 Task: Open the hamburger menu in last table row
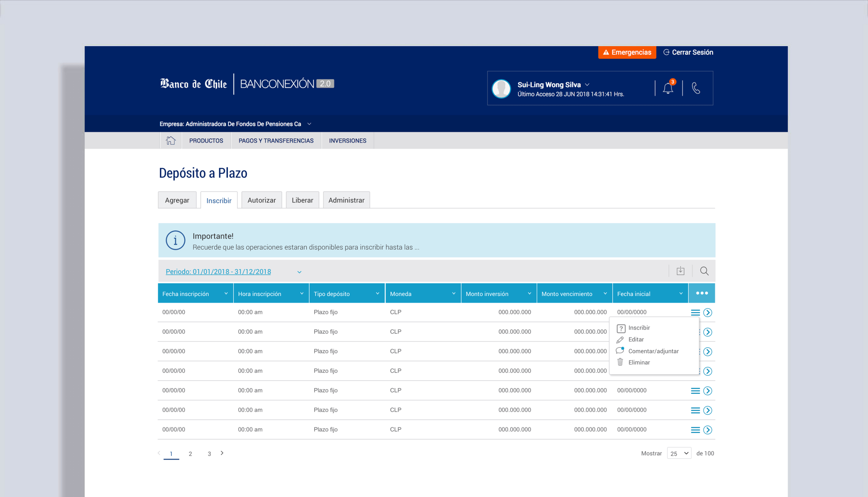(695, 430)
